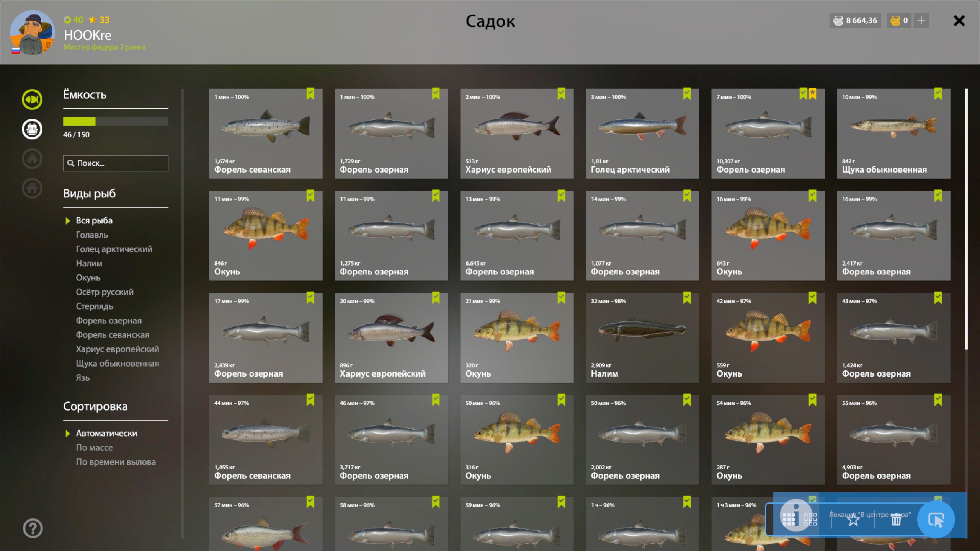Open help with the question mark icon

(33, 528)
